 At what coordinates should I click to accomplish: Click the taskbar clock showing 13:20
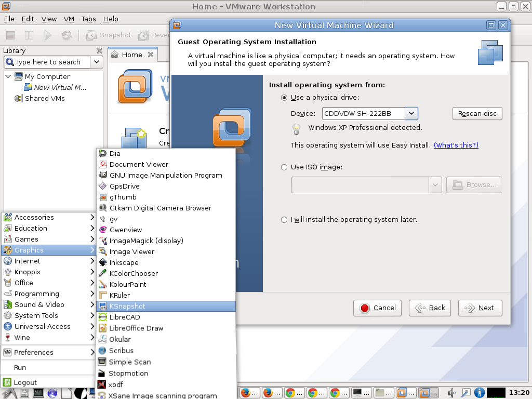pyautogui.click(x=519, y=393)
